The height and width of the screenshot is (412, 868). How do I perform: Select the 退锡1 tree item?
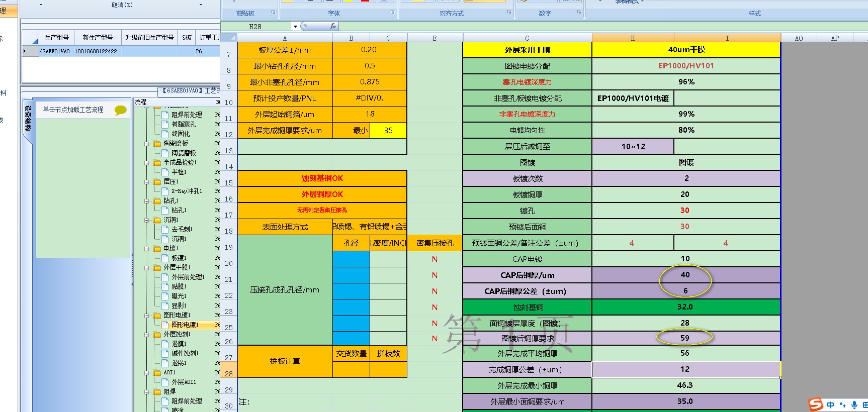point(179,363)
